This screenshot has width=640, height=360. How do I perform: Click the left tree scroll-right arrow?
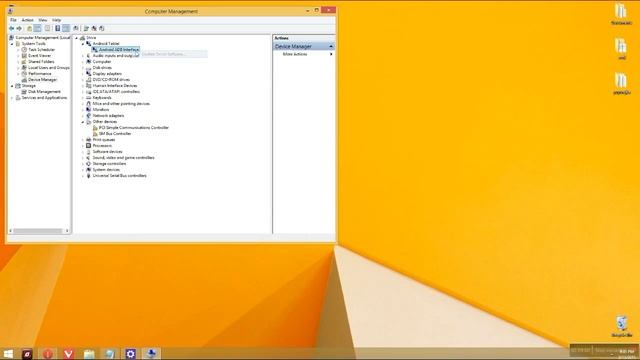click(67, 231)
